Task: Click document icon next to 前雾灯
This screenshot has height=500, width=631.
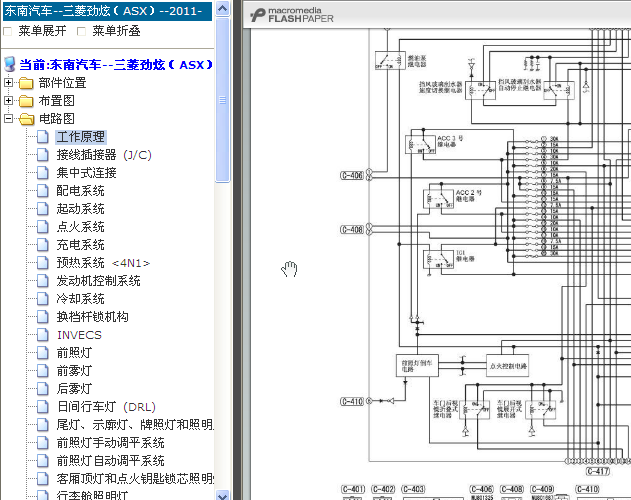Action: (43, 371)
